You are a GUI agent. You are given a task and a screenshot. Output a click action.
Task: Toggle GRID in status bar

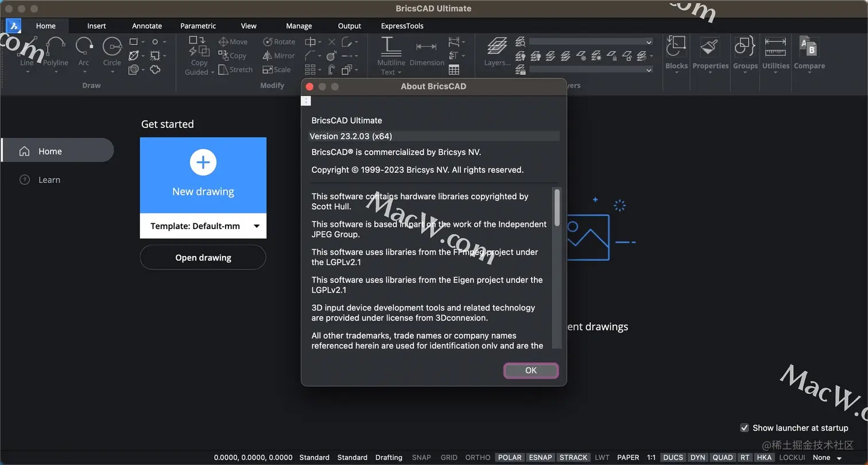click(x=449, y=458)
